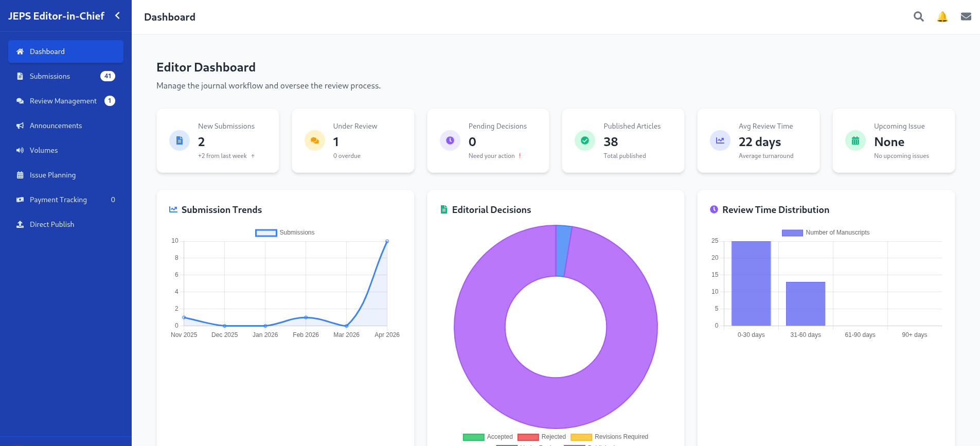Click the Published Articles checkmark icon
The height and width of the screenshot is (446, 980).
click(x=585, y=140)
